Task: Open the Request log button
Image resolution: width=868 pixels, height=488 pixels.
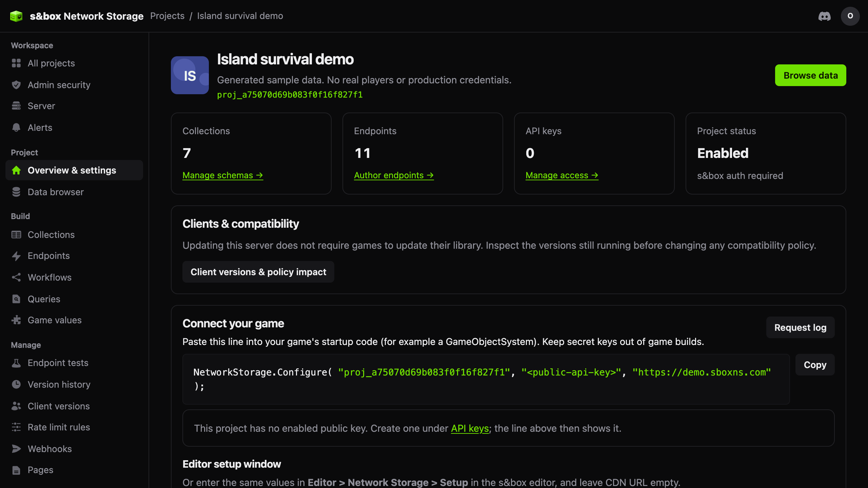Action: [x=800, y=327]
